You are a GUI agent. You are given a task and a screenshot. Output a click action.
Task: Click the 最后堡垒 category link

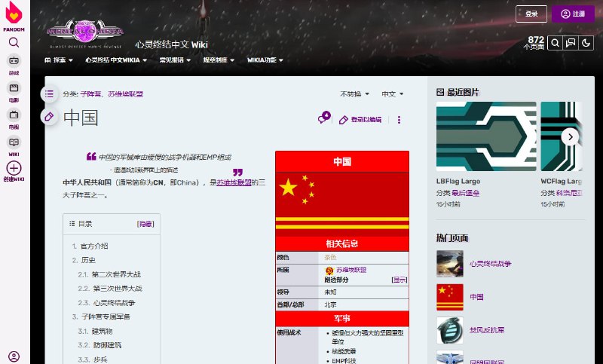[x=465, y=193]
